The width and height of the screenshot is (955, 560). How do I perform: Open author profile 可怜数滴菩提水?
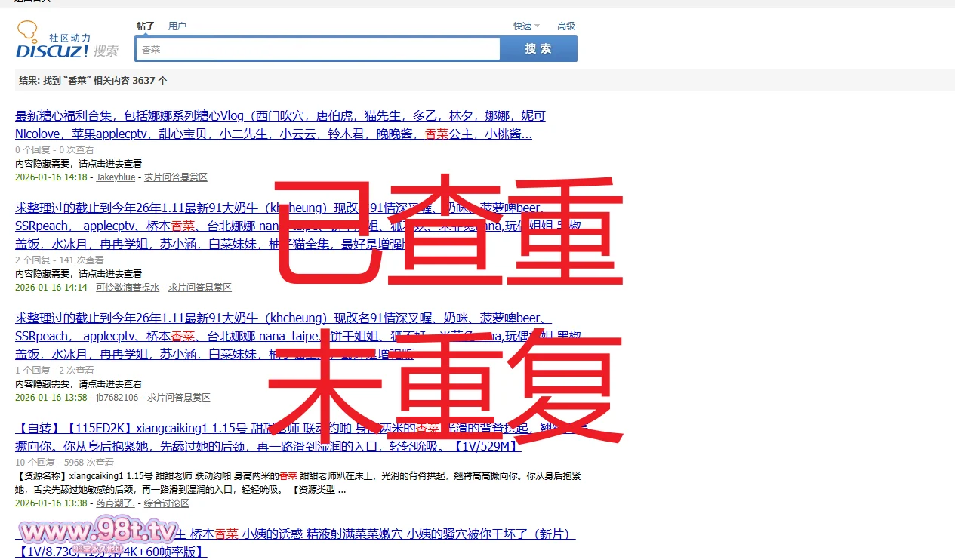[128, 288]
